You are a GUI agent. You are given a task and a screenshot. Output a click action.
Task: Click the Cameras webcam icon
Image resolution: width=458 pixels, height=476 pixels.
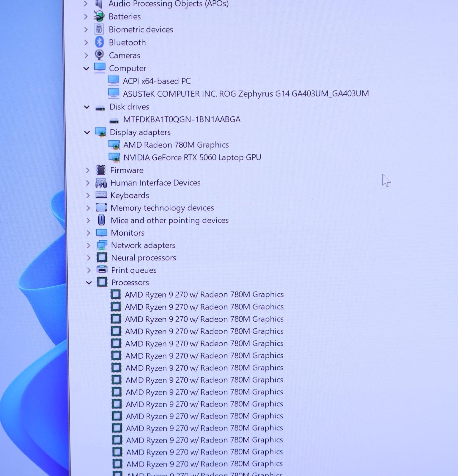99,55
